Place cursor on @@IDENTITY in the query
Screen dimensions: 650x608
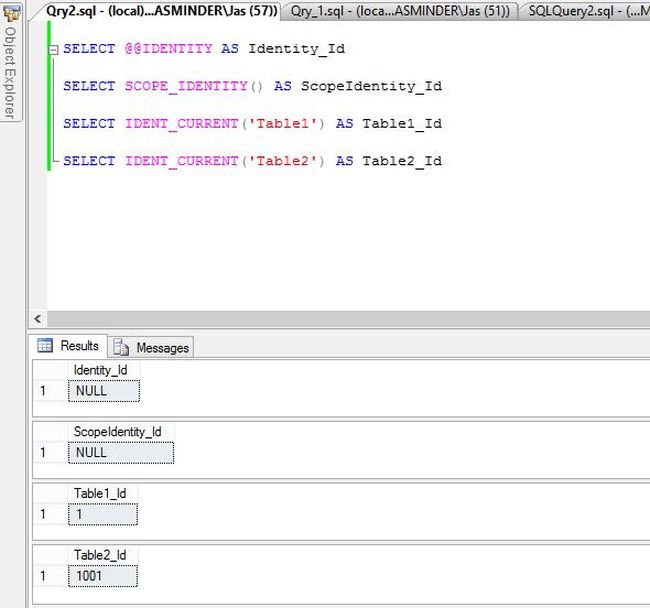pos(168,49)
